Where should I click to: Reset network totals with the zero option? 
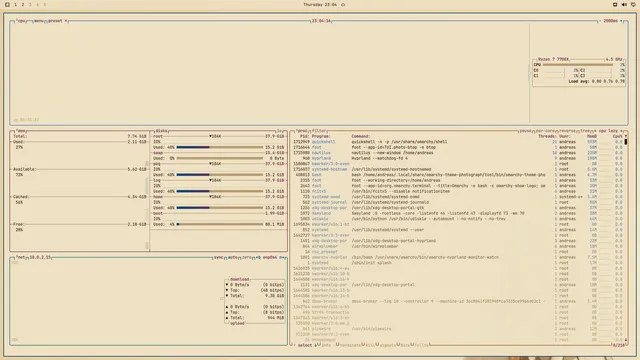pyautogui.click(x=246, y=258)
